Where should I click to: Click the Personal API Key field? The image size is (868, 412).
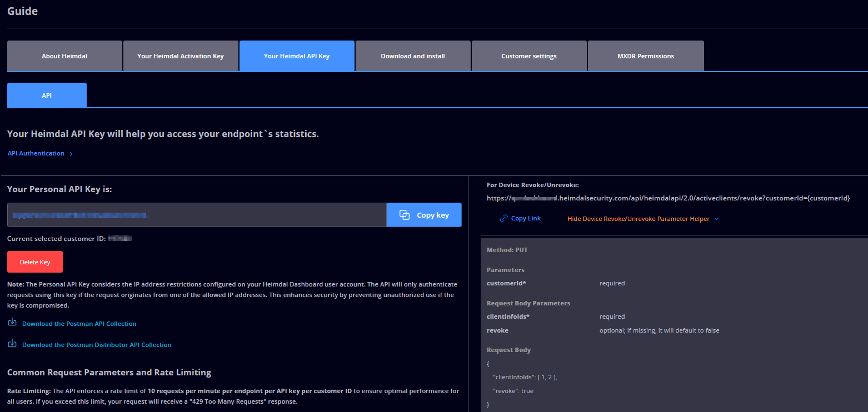point(197,215)
